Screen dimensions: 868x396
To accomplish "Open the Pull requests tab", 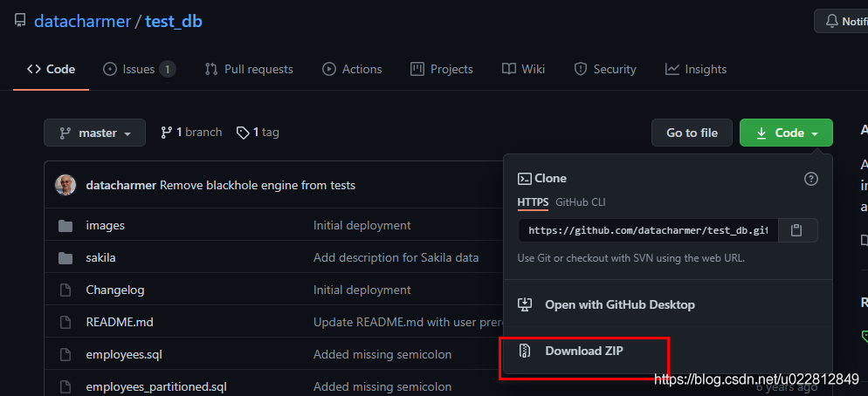I will coord(249,69).
